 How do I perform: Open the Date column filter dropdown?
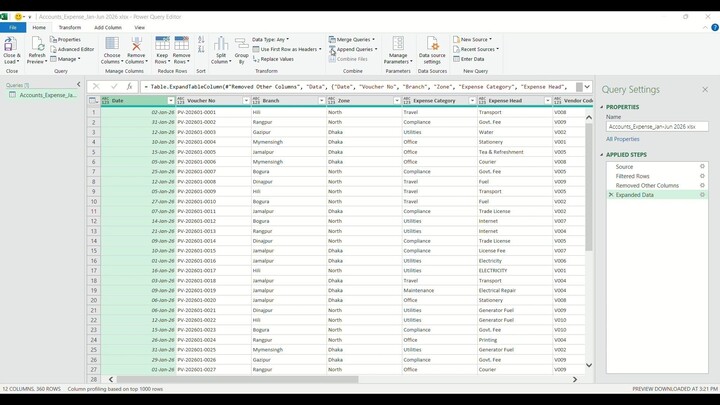(170, 101)
